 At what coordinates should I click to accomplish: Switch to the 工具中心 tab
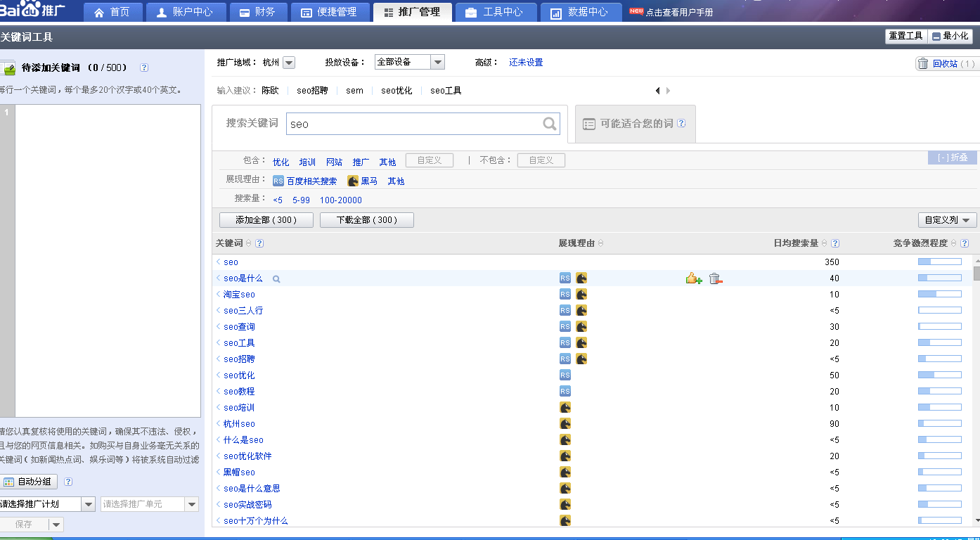coord(496,12)
